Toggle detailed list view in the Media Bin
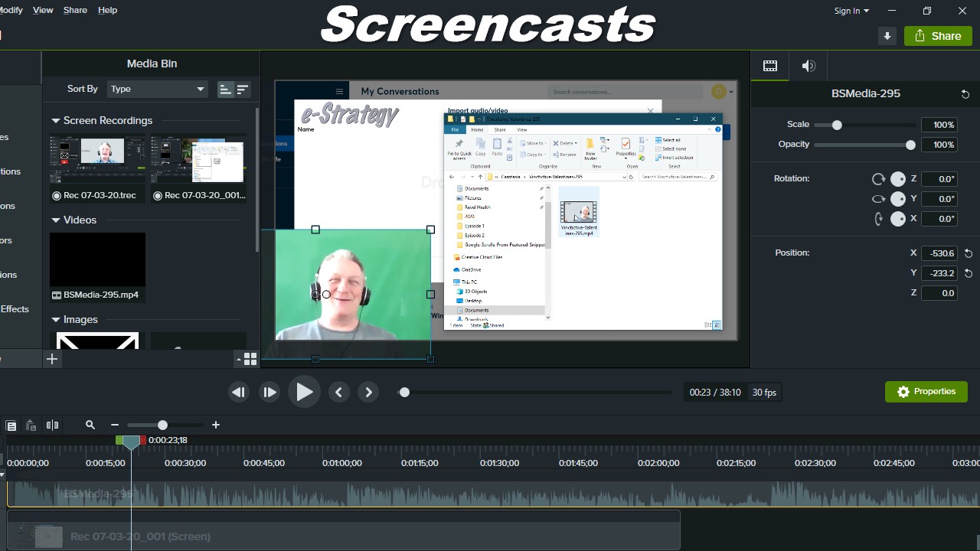 point(242,89)
